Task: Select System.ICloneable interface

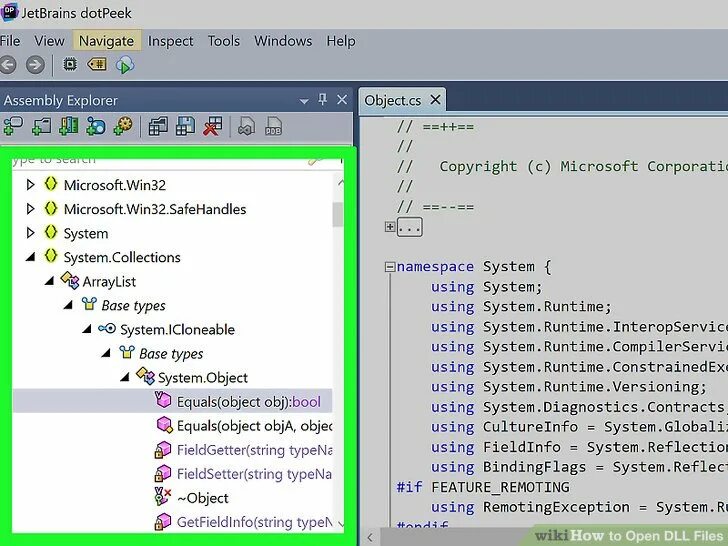Action: (x=177, y=330)
